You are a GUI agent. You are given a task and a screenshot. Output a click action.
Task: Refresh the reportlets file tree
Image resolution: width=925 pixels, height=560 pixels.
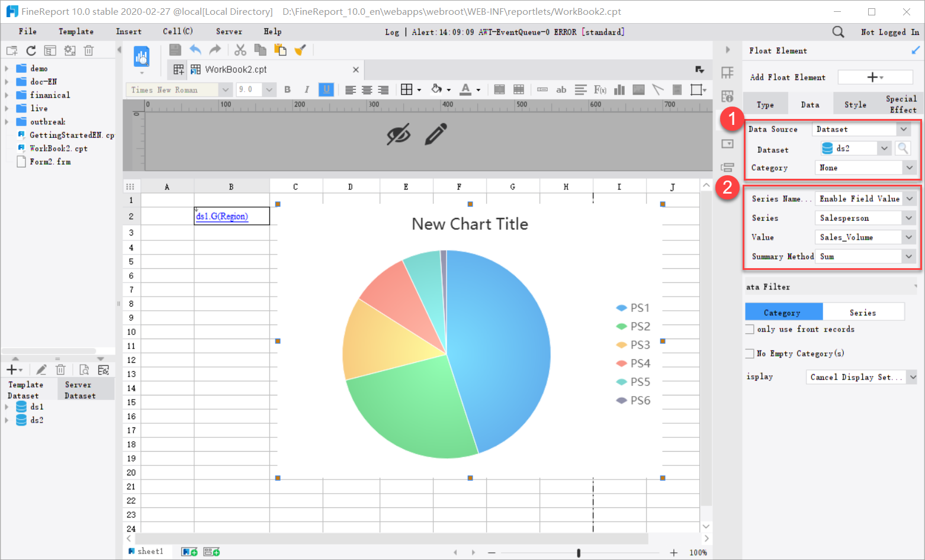coord(31,50)
